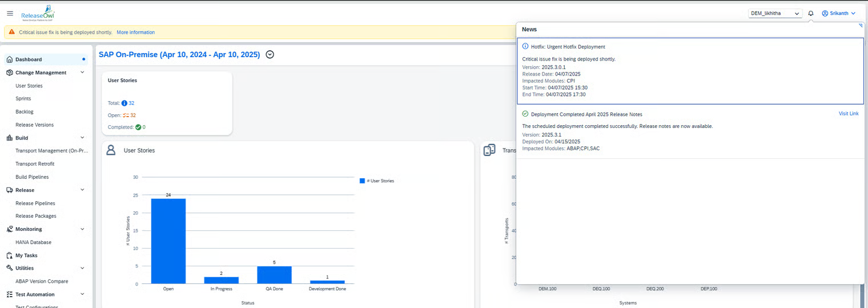The height and width of the screenshot is (308, 868).
Task: Click the blue Total info icon
Action: pos(124,103)
